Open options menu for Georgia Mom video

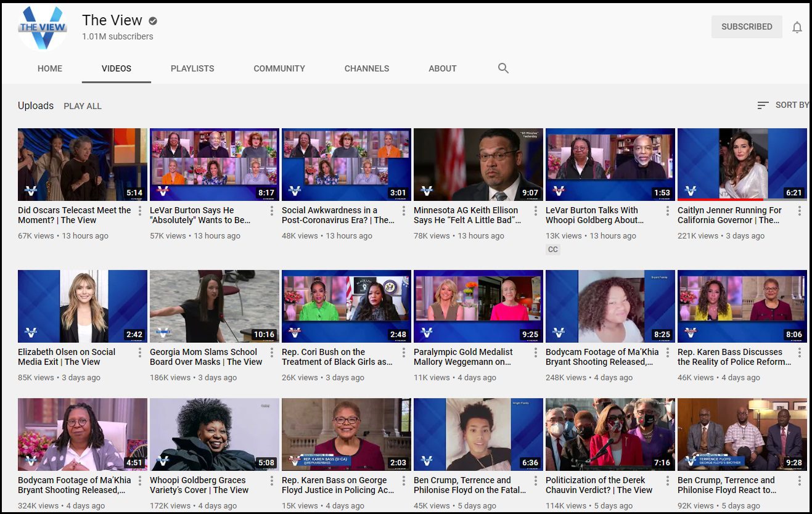pos(272,353)
